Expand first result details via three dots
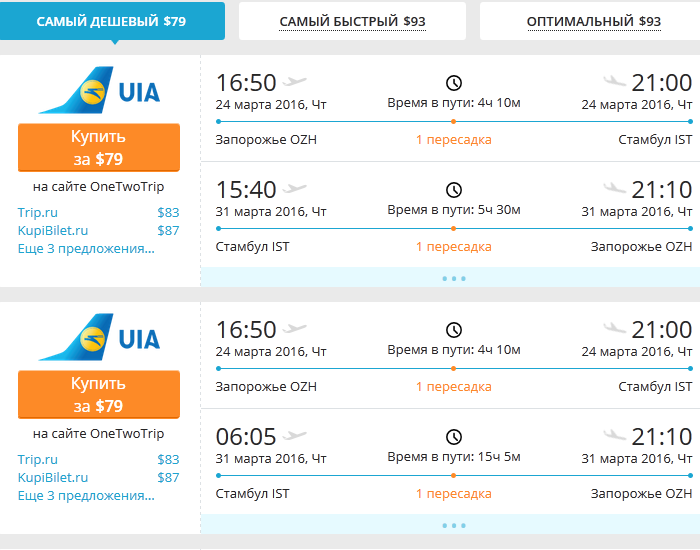This screenshot has height=550, width=700. coord(453,278)
